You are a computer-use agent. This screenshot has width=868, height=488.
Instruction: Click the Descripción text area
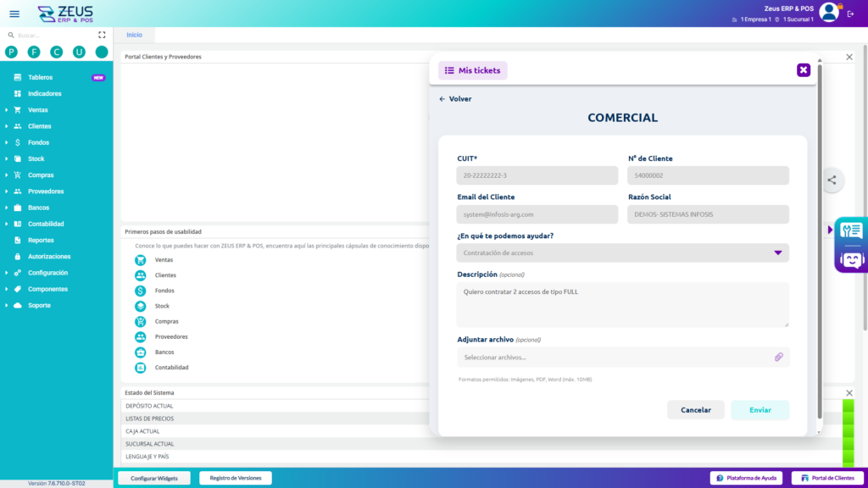[623, 304]
